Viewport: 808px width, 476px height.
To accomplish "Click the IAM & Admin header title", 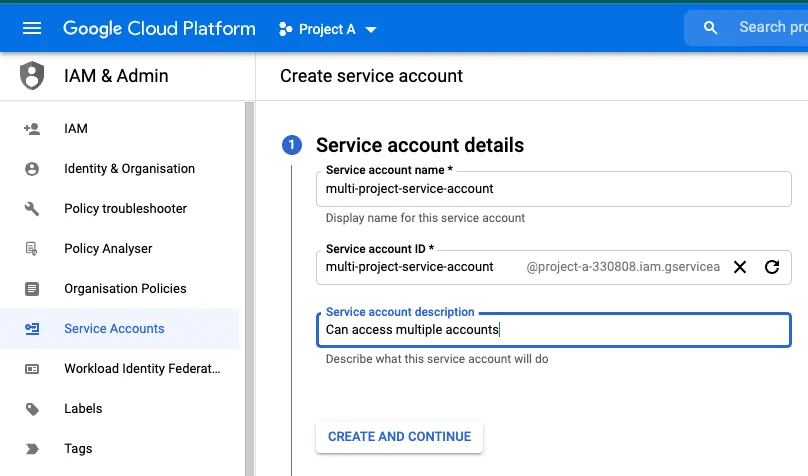I will pos(116,76).
